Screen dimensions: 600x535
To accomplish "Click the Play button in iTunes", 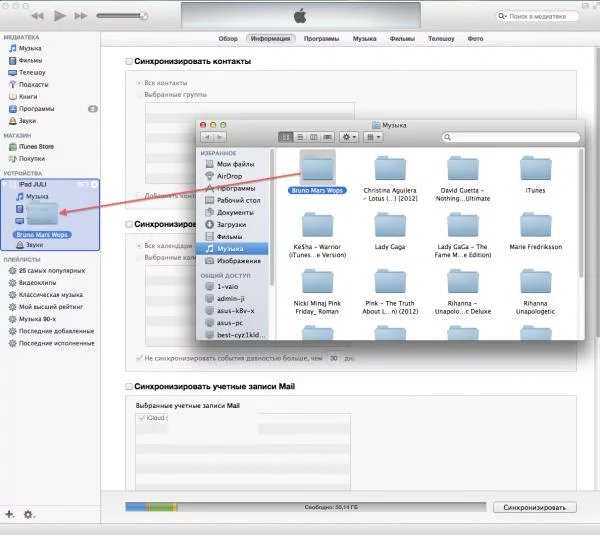I will (59, 16).
